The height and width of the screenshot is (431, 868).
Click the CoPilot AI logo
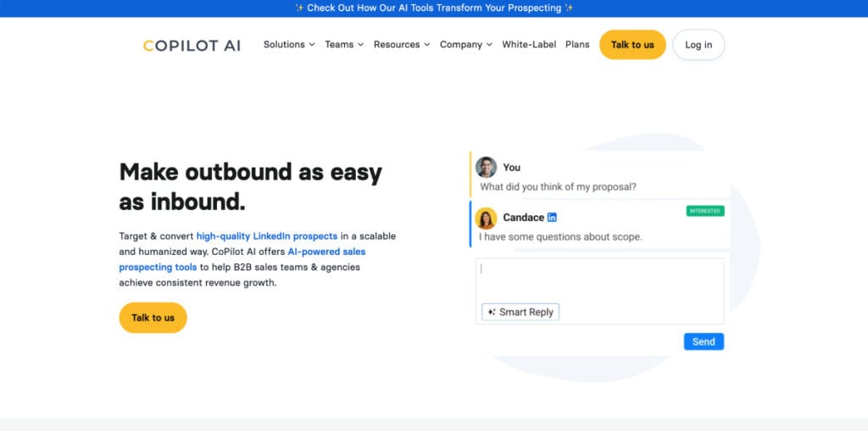(192, 46)
